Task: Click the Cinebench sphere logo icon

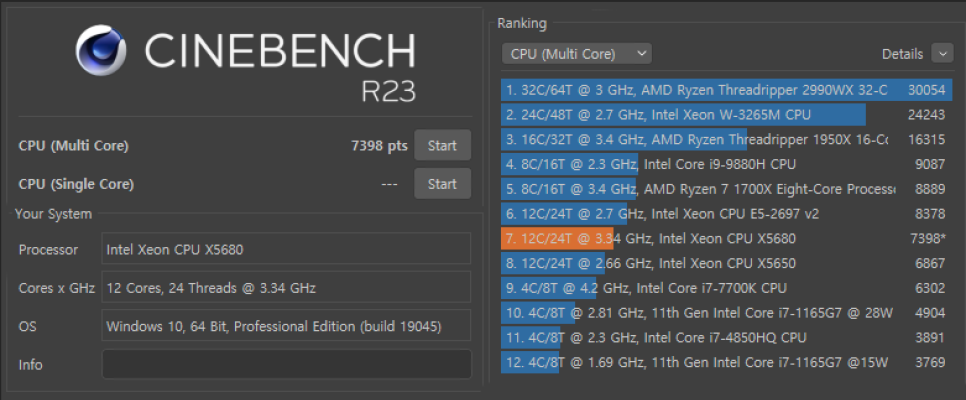Action: point(101,50)
